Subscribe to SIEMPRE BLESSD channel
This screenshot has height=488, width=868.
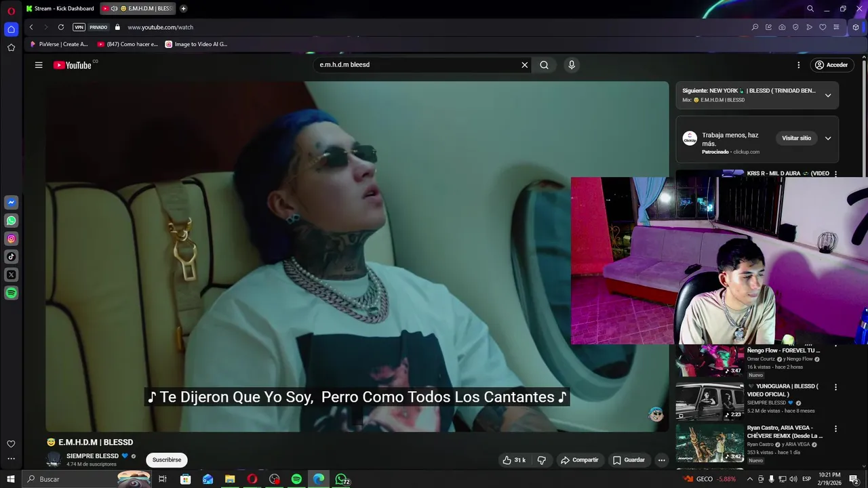pos(167,460)
